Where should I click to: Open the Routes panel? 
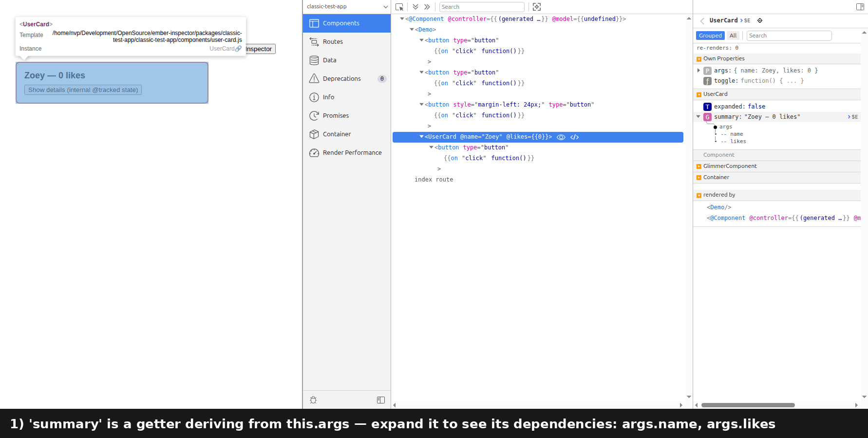point(346,42)
